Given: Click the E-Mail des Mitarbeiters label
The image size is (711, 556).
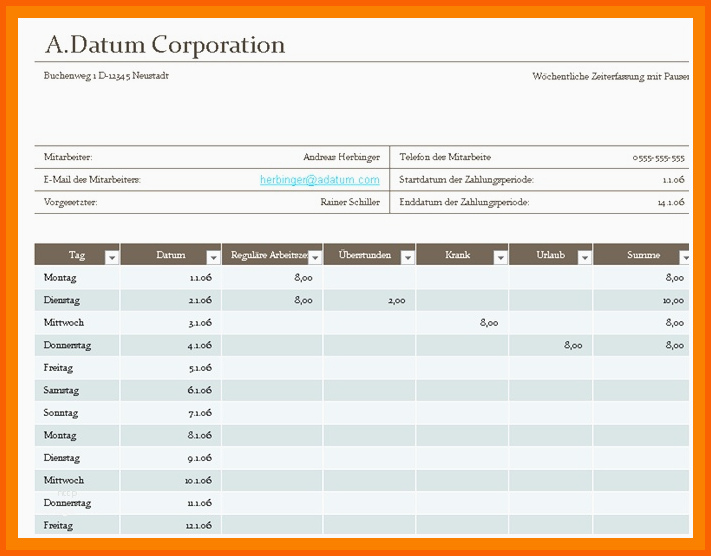Looking at the screenshot, I should [x=92, y=180].
